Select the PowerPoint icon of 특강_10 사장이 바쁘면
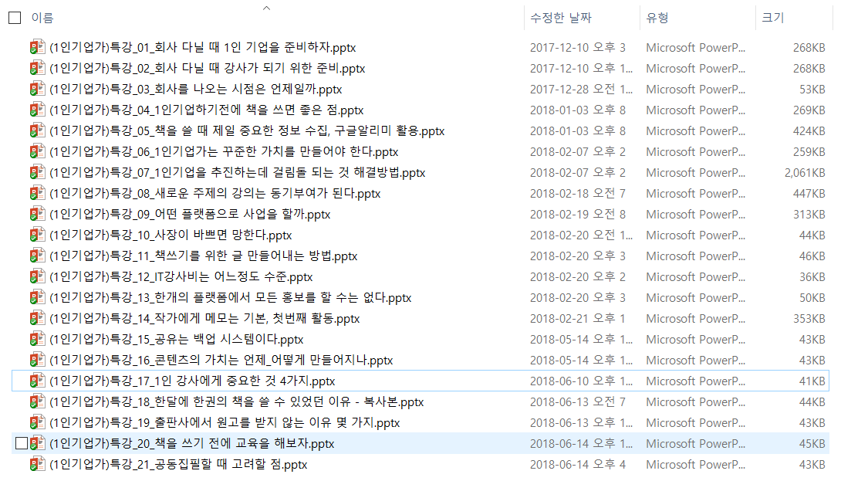The width and height of the screenshot is (868, 481). 36,235
